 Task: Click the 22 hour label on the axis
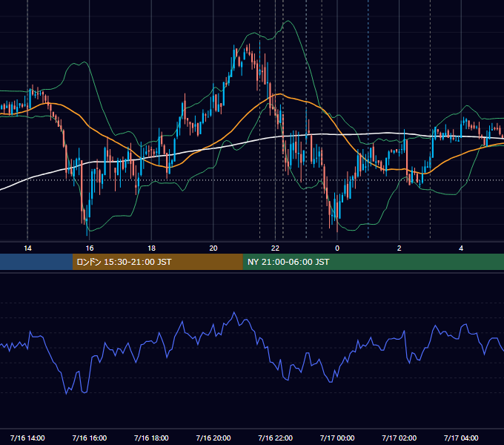coord(275,248)
